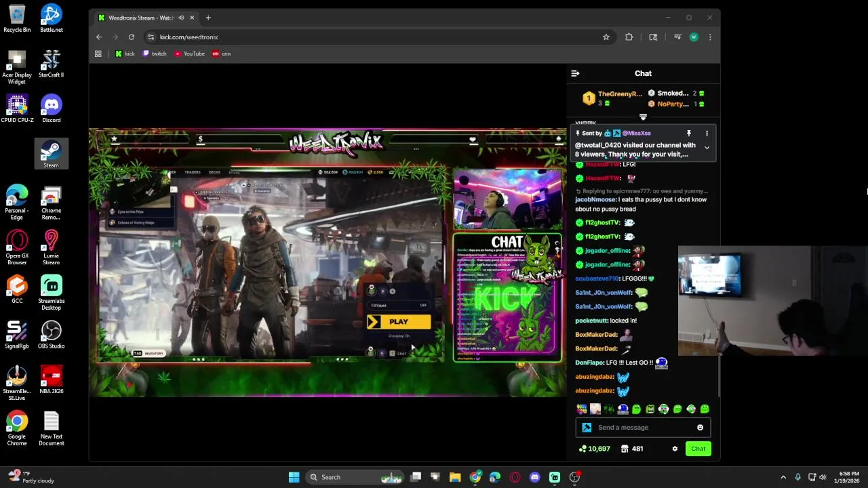The width and height of the screenshot is (868, 488).
Task: Collapse the chat panel with the arrow icon
Action: click(575, 73)
